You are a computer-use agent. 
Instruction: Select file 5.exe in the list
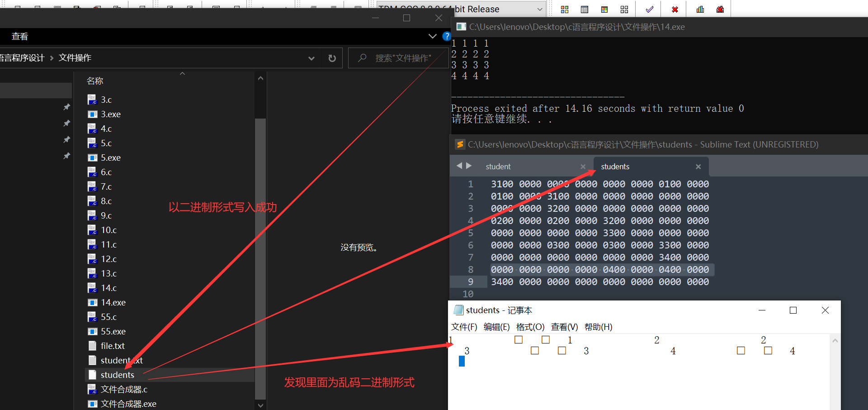[x=111, y=157]
